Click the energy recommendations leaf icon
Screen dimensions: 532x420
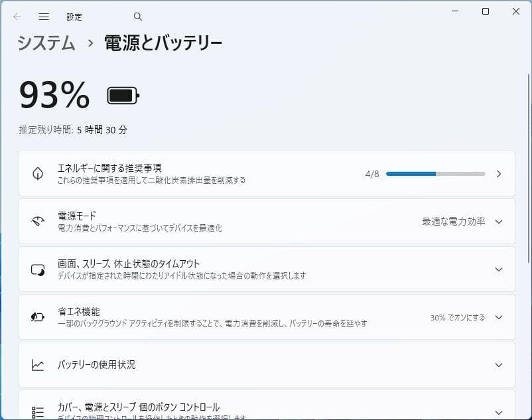tap(38, 174)
